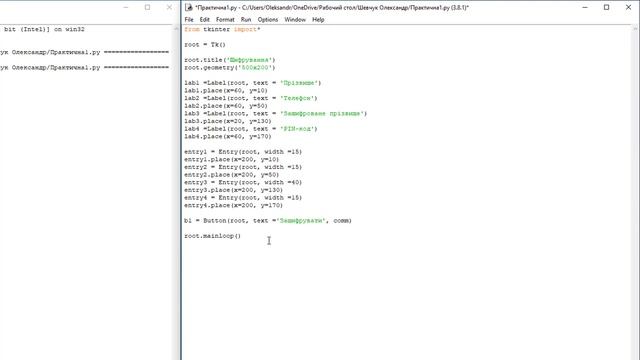640x360 pixels.
Task: Click the entry2 = Entry definition line
Action: (x=243, y=167)
